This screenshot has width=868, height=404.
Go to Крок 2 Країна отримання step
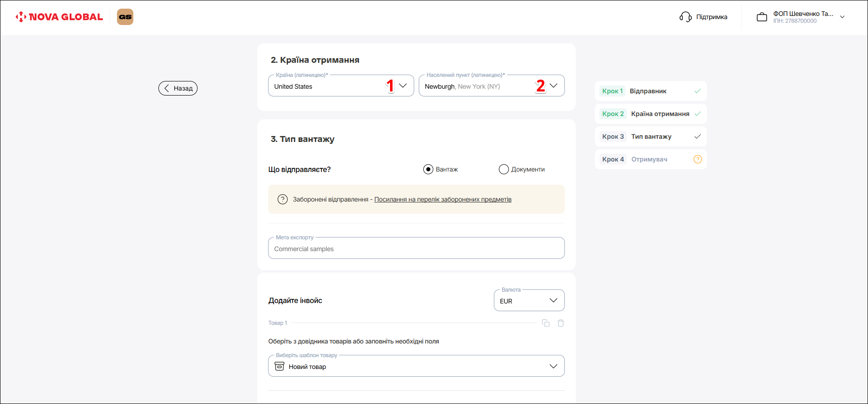650,114
